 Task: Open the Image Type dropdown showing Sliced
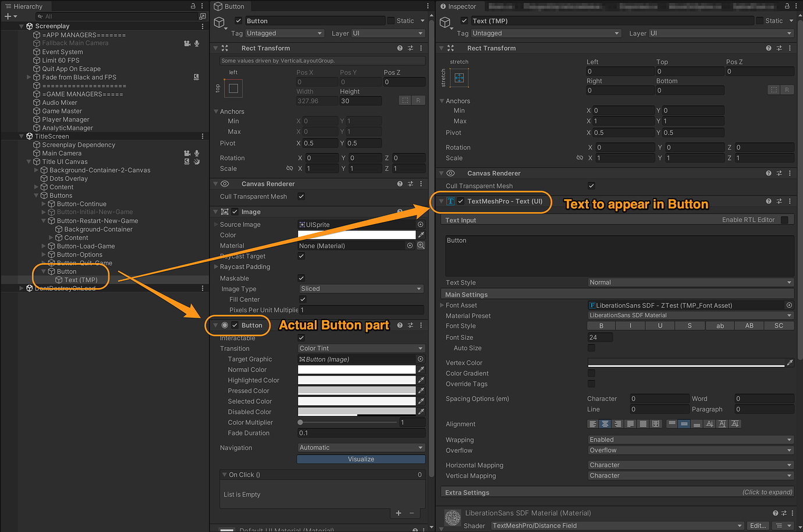361,289
